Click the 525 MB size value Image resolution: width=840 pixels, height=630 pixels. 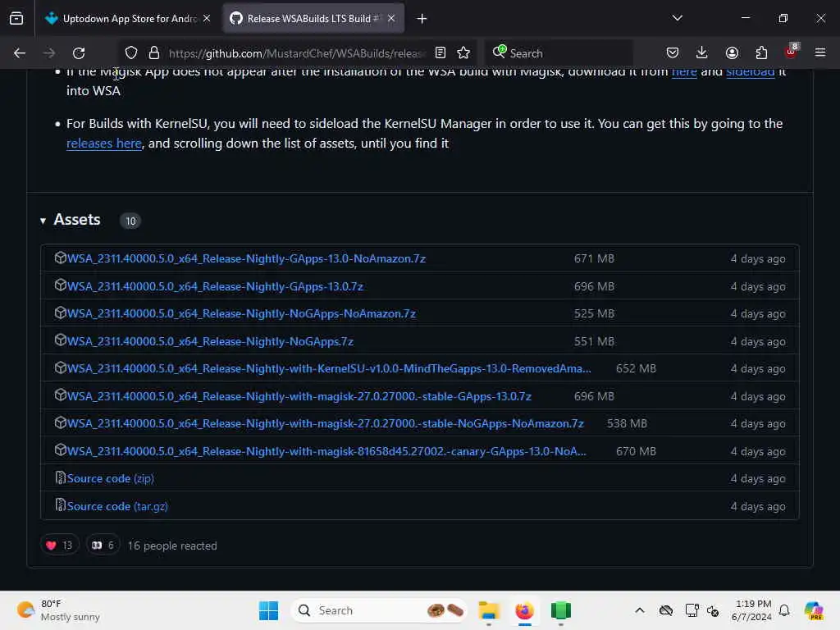tap(594, 314)
